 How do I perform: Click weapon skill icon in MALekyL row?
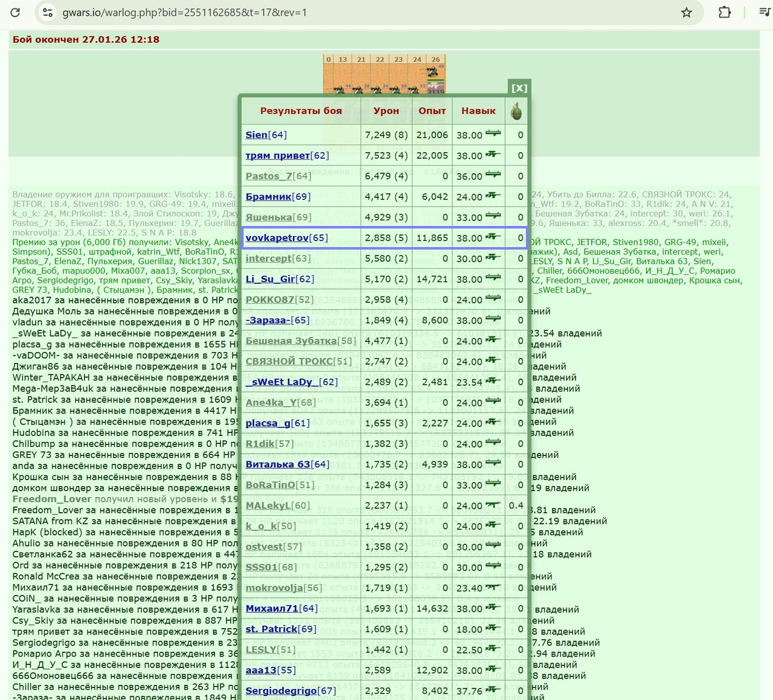(x=493, y=503)
